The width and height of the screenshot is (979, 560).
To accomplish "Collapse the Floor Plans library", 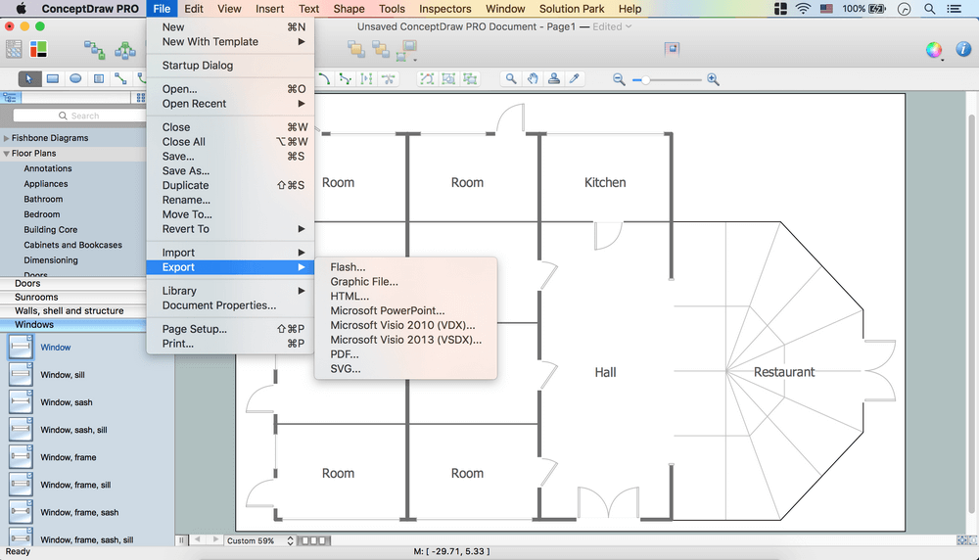I will 6,154.
